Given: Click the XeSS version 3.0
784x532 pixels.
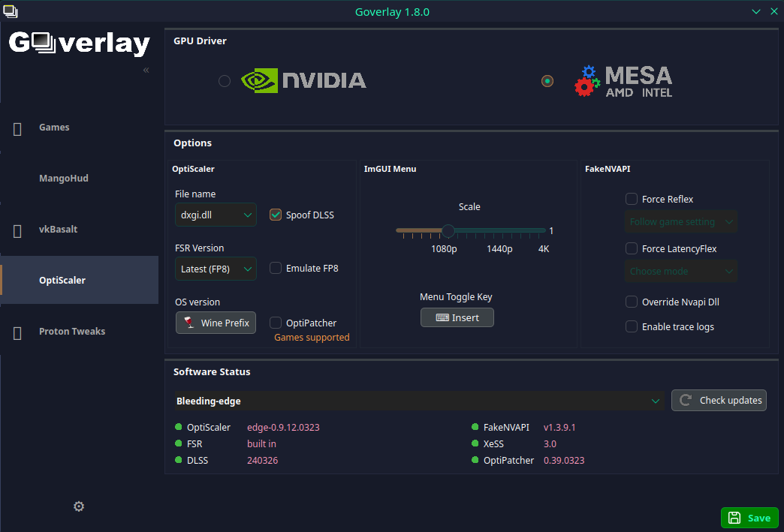Looking at the screenshot, I should [x=550, y=444].
